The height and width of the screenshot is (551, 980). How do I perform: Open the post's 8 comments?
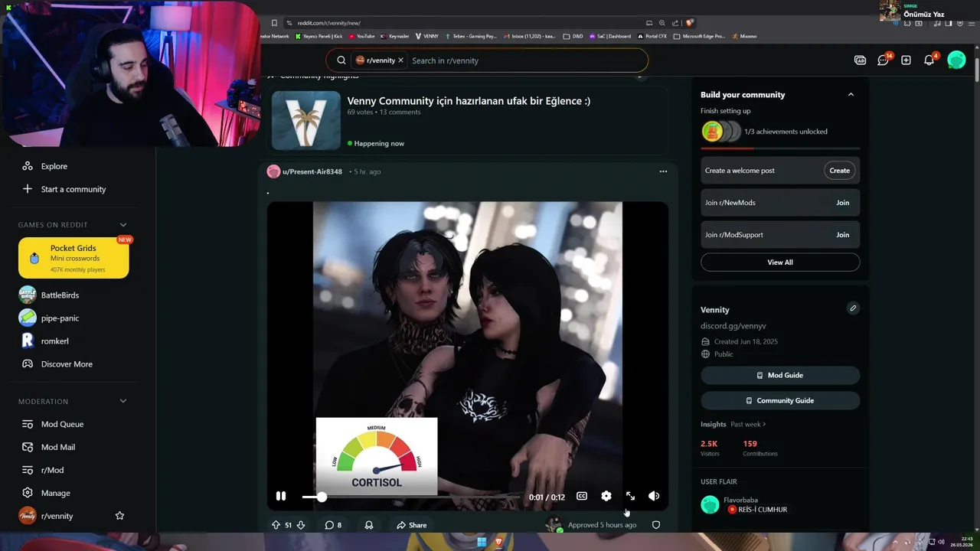click(333, 525)
